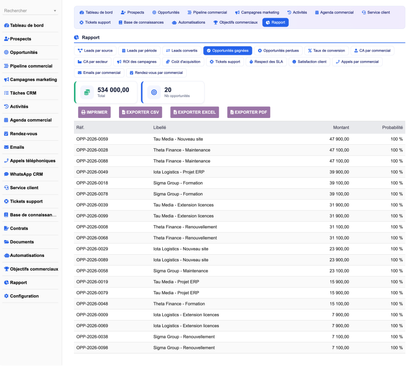The image size is (416, 371).
Task: Show the Opportunités perdues report
Action: click(278, 51)
